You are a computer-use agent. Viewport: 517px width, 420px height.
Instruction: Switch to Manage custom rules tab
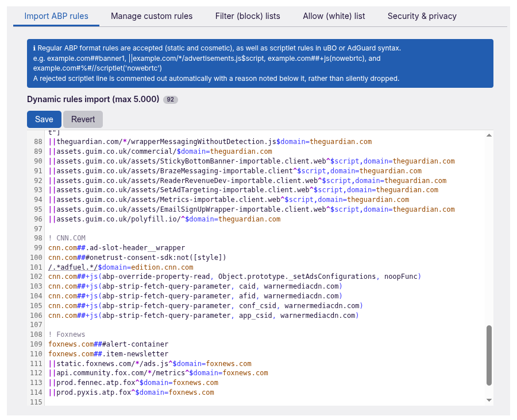(x=151, y=16)
